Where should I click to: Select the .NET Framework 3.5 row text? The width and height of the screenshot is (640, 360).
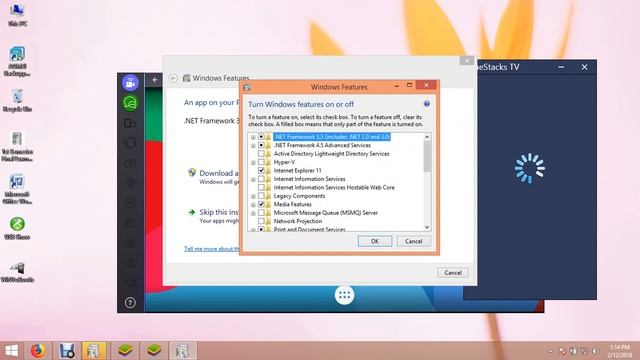click(332, 137)
